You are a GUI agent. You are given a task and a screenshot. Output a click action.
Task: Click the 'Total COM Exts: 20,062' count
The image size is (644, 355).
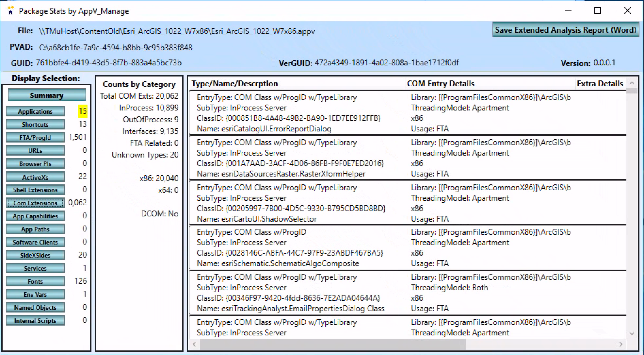[x=139, y=96]
